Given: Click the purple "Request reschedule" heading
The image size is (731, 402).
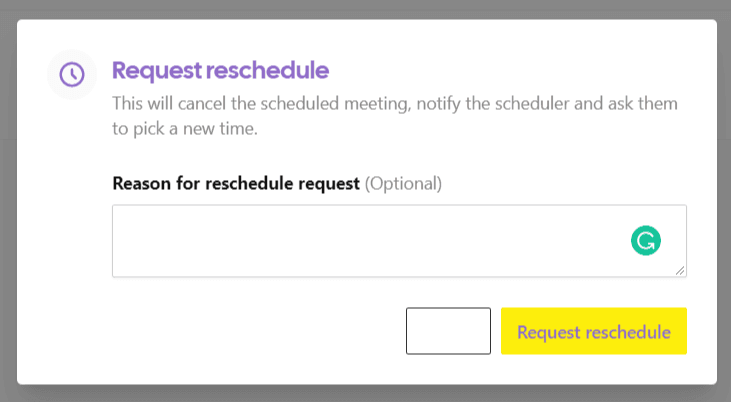Looking at the screenshot, I should 220,71.
